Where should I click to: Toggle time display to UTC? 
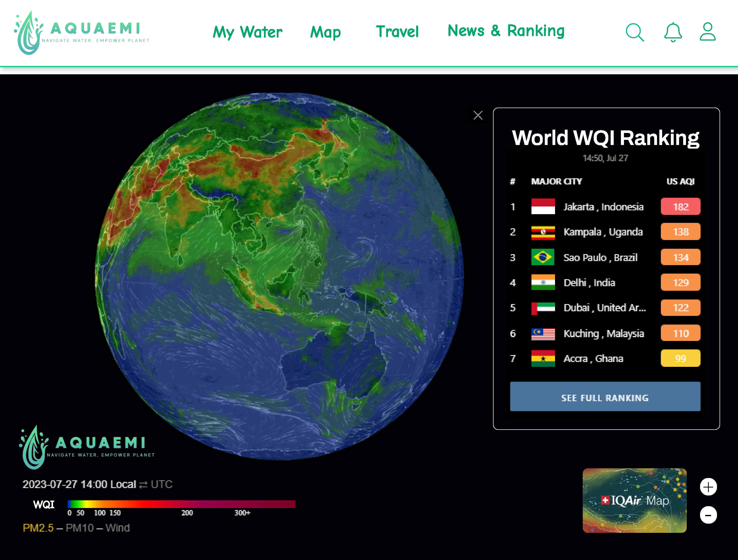(161, 484)
